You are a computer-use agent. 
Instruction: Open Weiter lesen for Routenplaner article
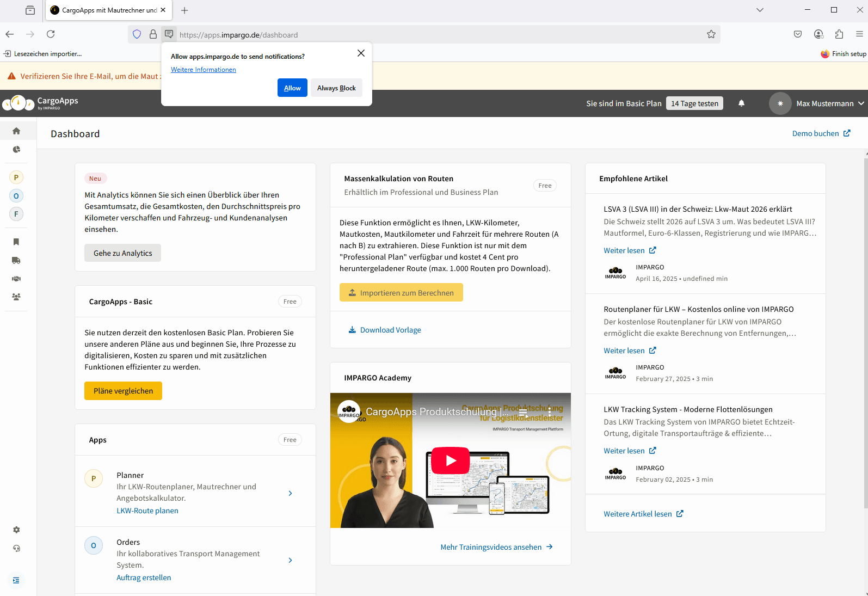point(630,351)
